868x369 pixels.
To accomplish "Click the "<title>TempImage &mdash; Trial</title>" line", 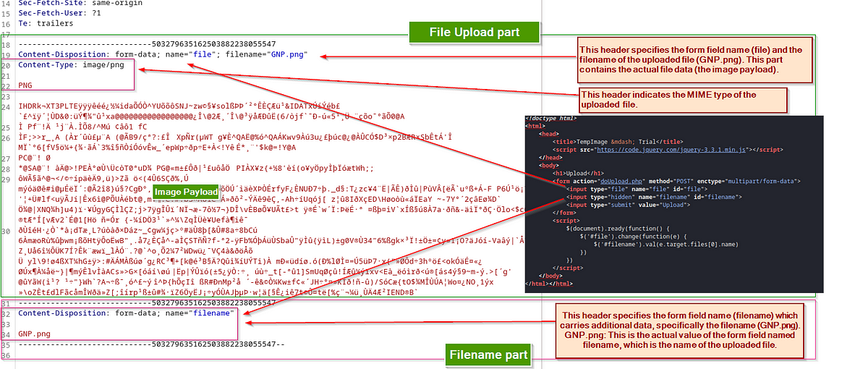I will click(618, 142).
